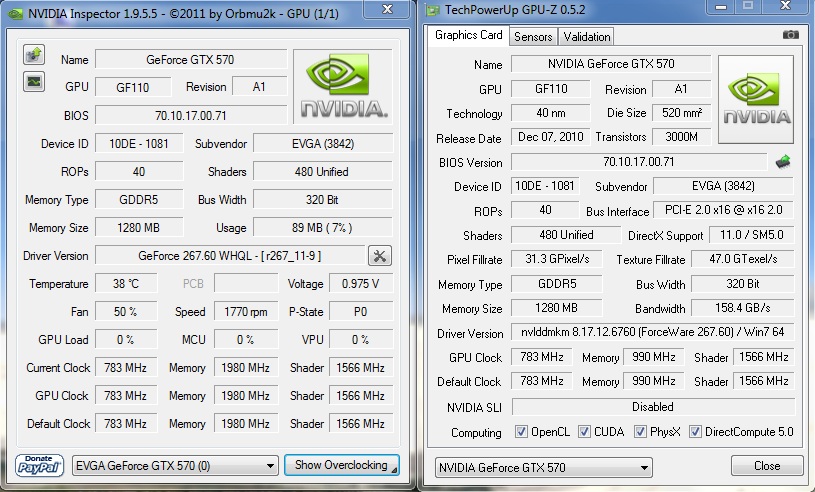Toggle the OpenCL checkbox
Viewport: 815px width, 492px height.
coord(521,432)
